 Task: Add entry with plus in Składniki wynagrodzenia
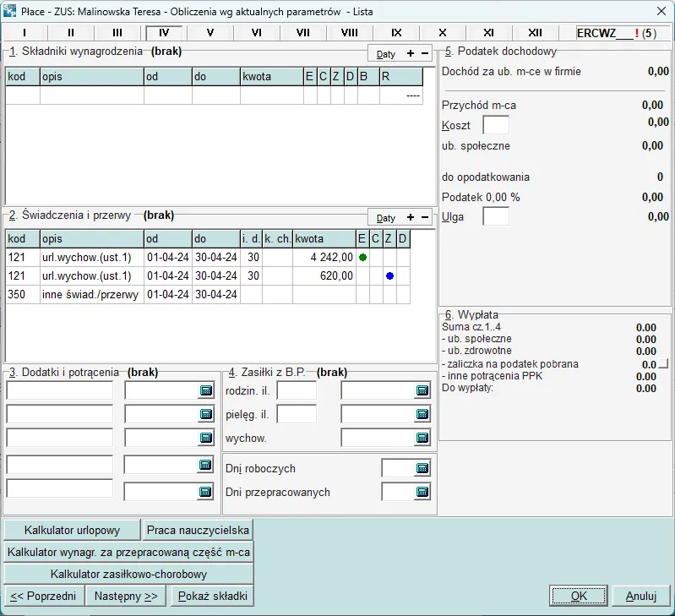(411, 53)
